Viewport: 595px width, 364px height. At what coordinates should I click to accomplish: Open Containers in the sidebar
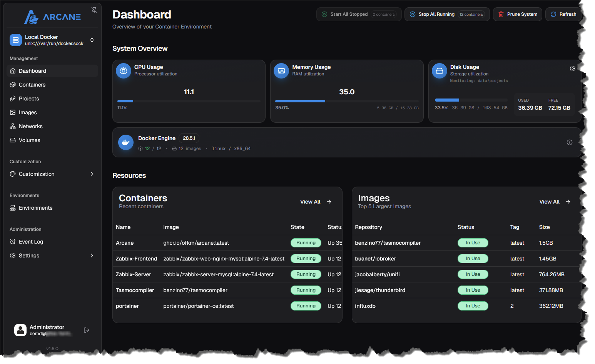[32, 85]
